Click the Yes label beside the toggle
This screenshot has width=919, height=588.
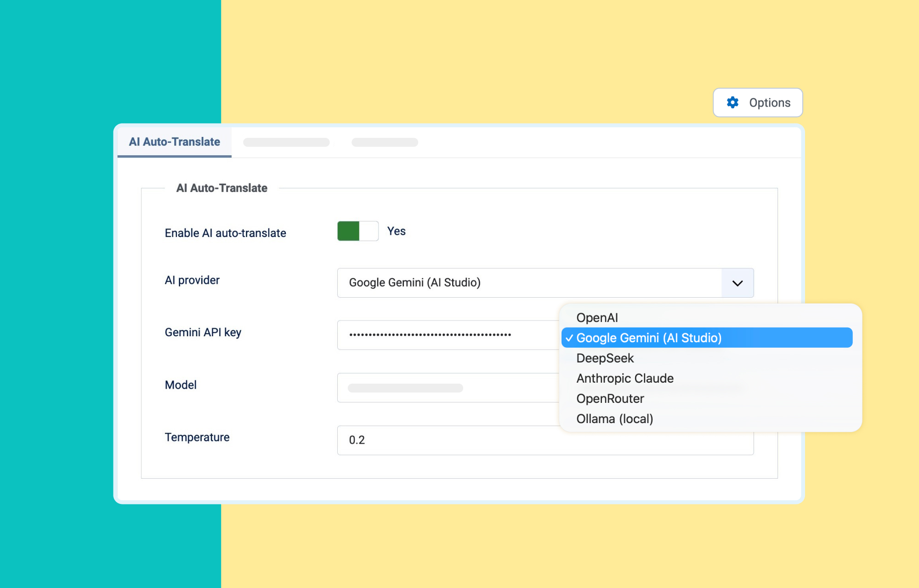(x=396, y=231)
